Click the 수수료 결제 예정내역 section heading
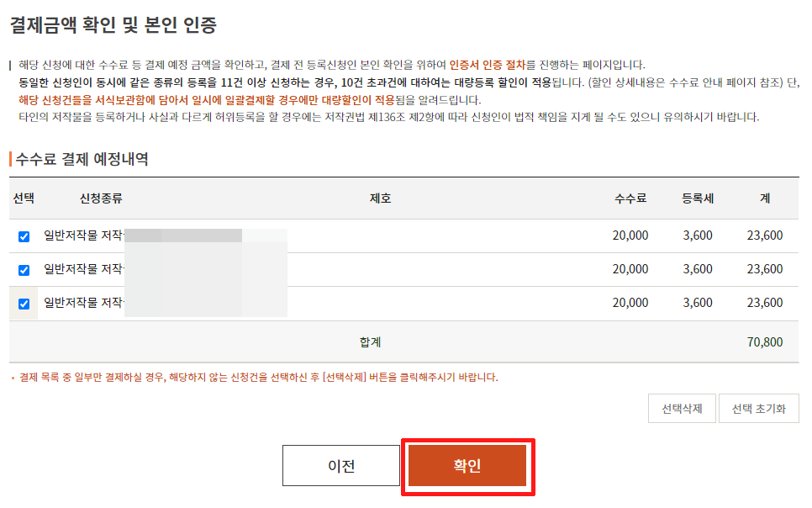 coord(82,159)
